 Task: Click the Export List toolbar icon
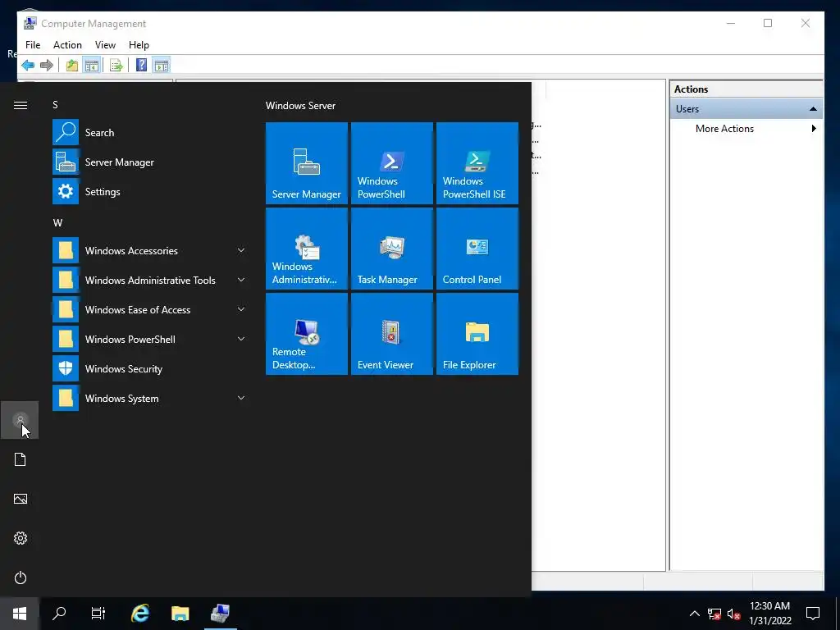coord(116,66)
